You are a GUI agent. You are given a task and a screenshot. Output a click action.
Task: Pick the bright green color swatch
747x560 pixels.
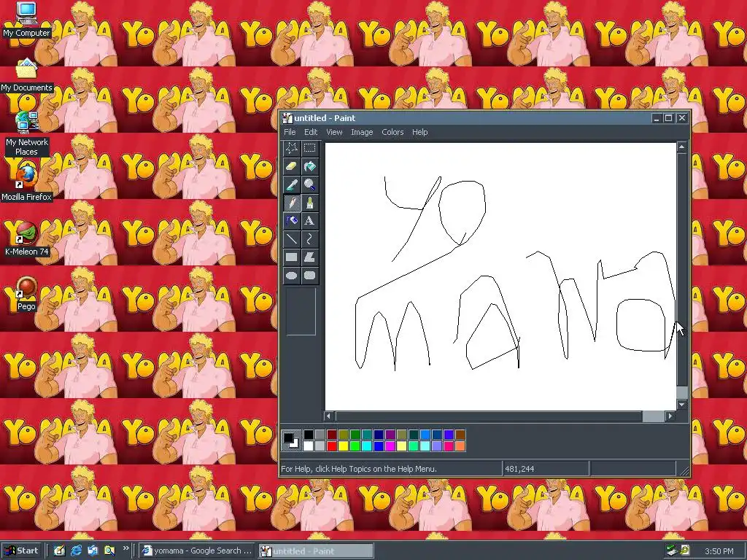click(x=355, y=446)
